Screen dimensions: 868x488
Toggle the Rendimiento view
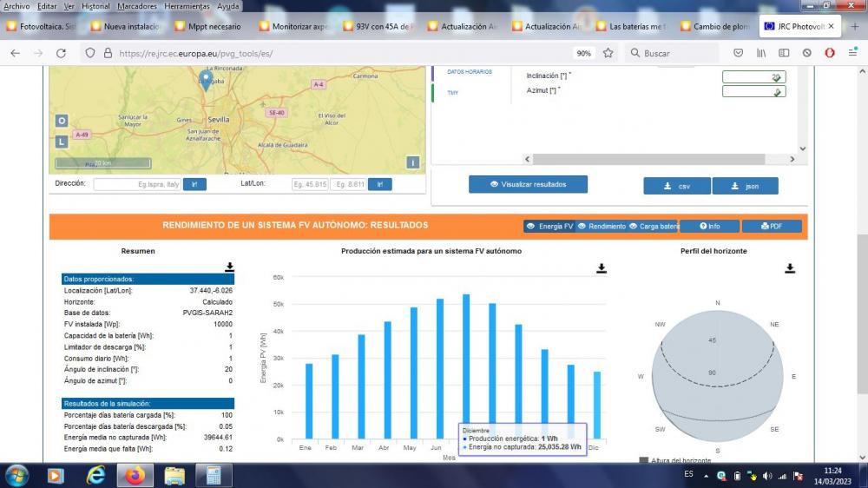click(x=602, y=226)
